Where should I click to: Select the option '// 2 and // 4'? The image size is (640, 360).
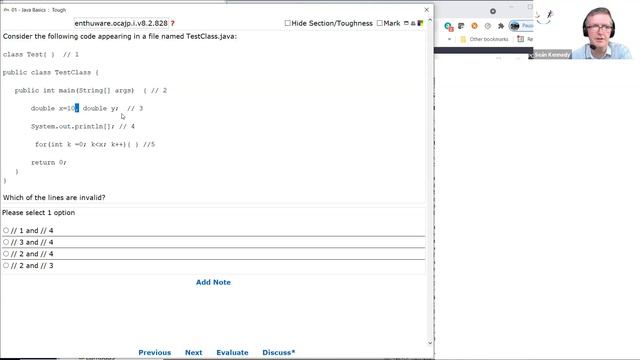pyautogui.click(x=6, y=254)
